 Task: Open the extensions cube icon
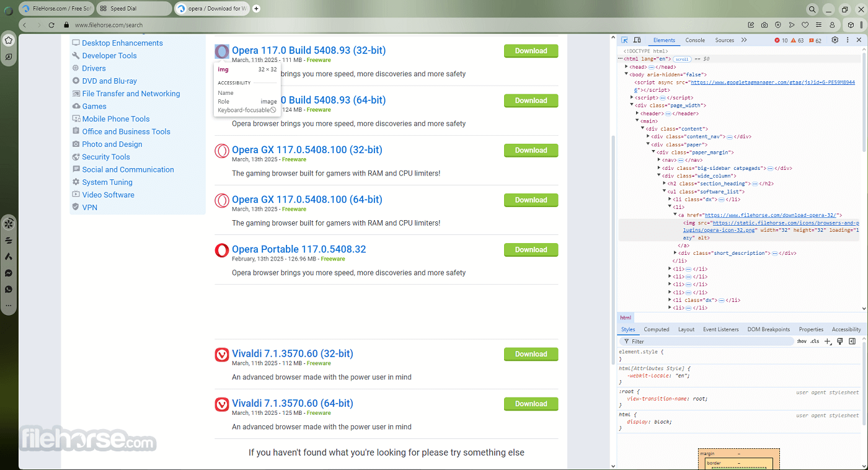(851, 25)
